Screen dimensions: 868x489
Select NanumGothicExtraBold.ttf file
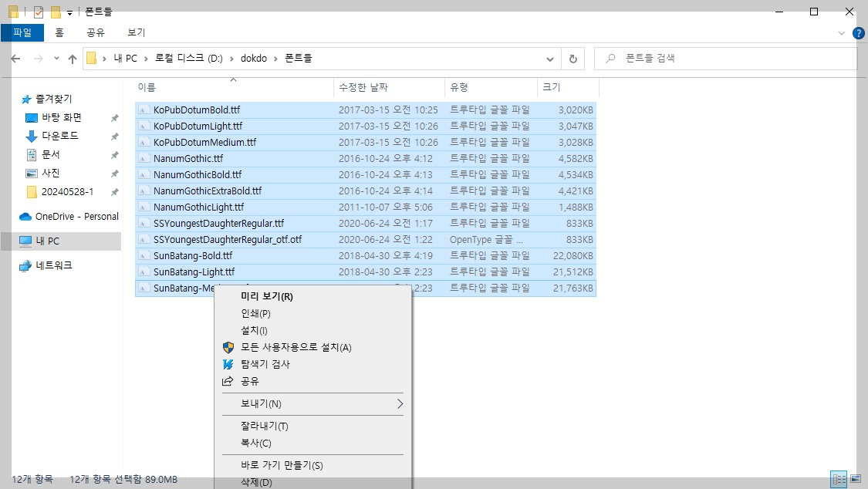pos(366,191)
